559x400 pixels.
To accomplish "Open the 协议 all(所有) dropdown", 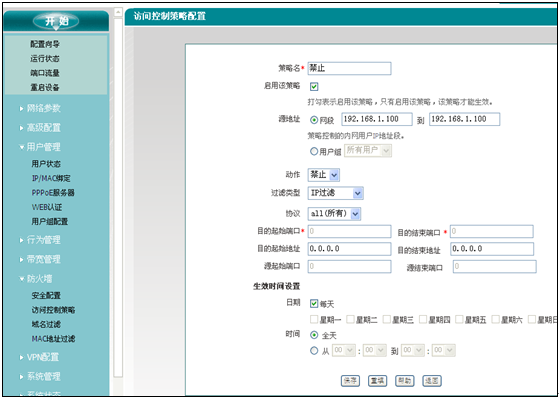I will point(334,214).
